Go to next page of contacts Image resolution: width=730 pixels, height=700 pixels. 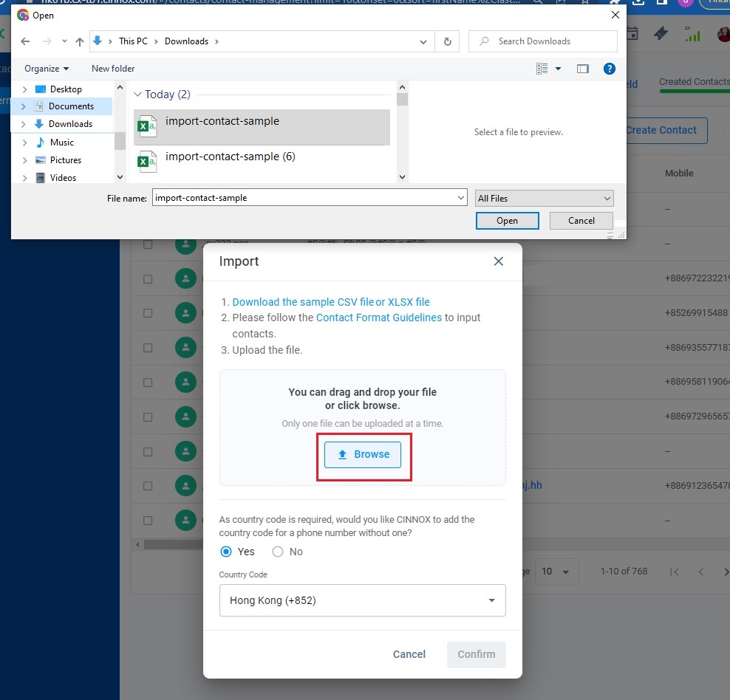pyautogui.click(x=725, y=572)
